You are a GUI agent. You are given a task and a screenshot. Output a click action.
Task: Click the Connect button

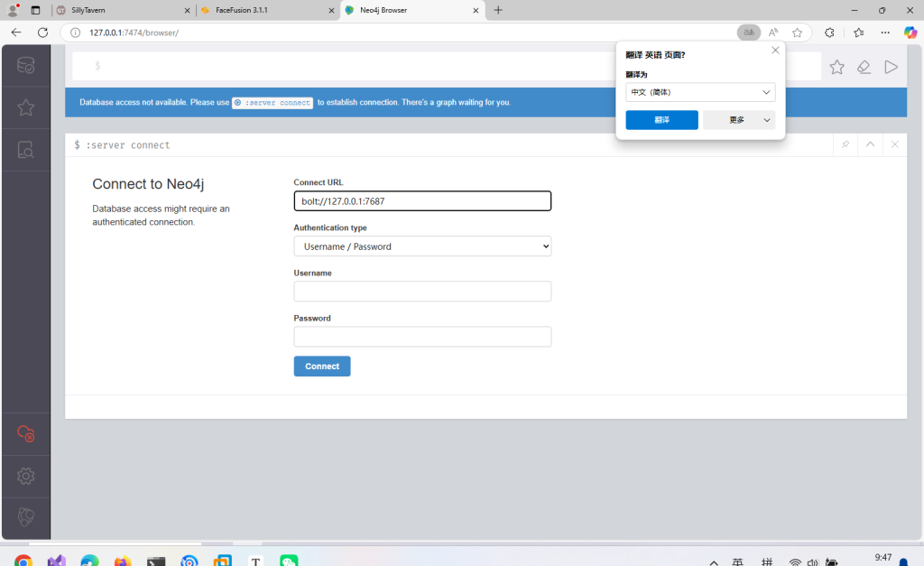(322, 367)
